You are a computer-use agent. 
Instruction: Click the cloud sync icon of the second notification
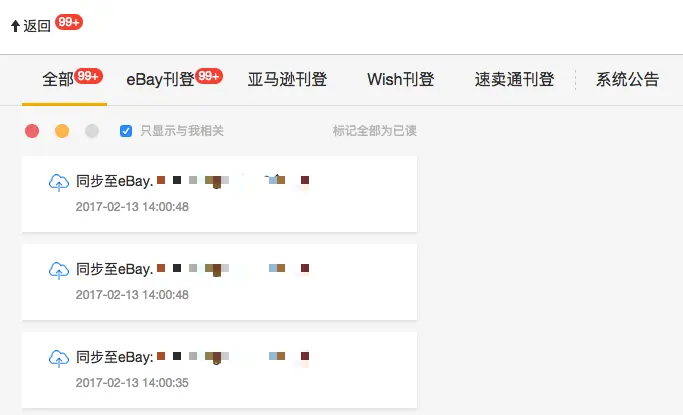click(59, 270)
